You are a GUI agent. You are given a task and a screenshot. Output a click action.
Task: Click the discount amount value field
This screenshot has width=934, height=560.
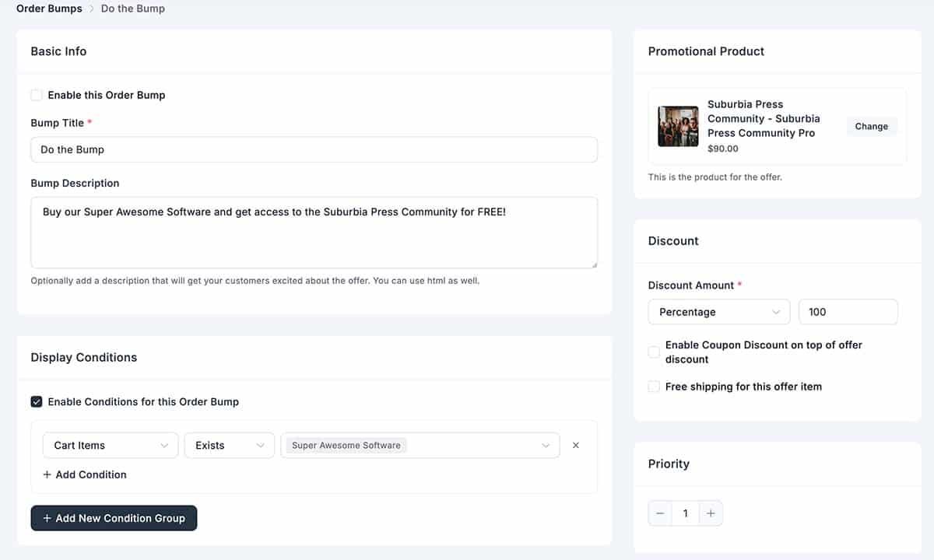click(x=848, y=312)
